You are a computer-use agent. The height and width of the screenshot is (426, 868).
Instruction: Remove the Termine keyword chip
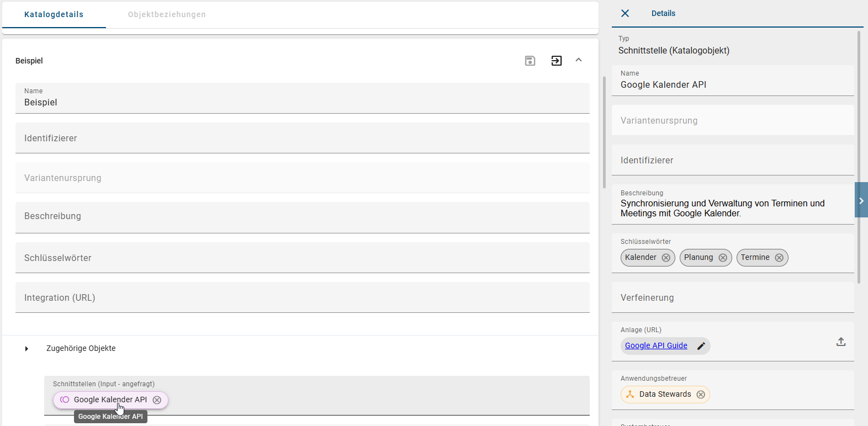779,258
